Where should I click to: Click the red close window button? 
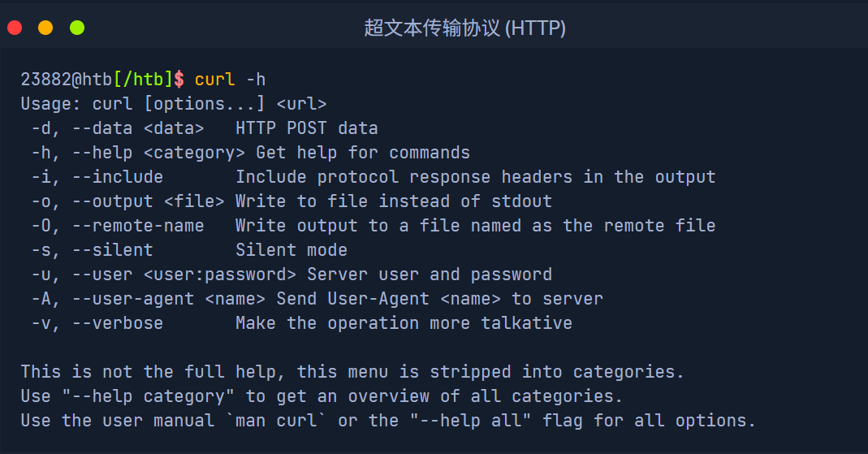[15, 28]
